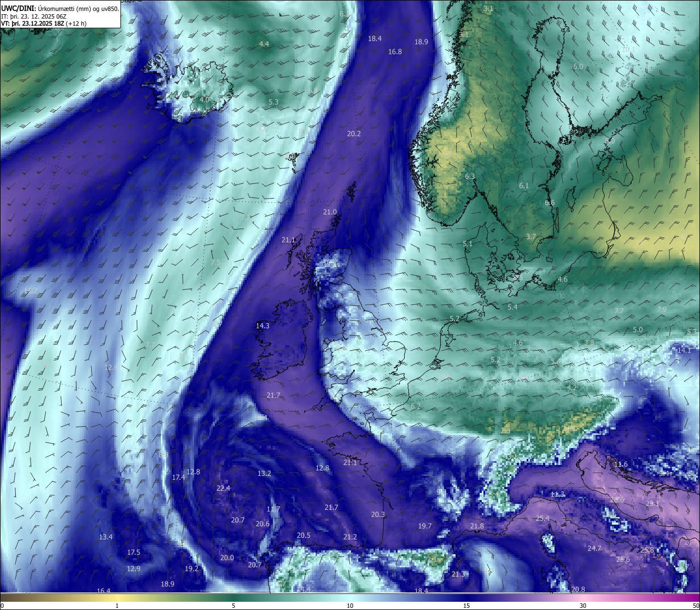Click the 21.8 value label
The width and height of the screenshot is (700, 610).
(x=477, y=526)
